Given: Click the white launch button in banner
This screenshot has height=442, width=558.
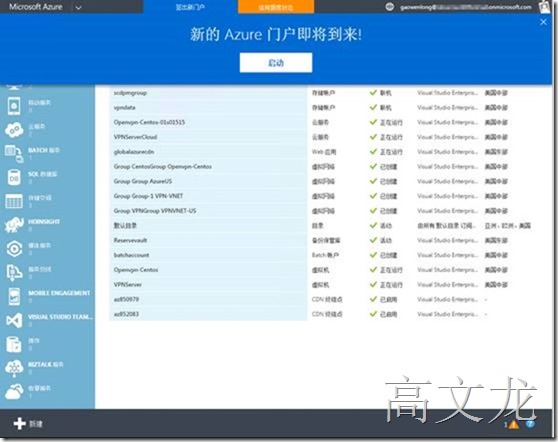Looking at the screenshot, I should tap(276, 63).
